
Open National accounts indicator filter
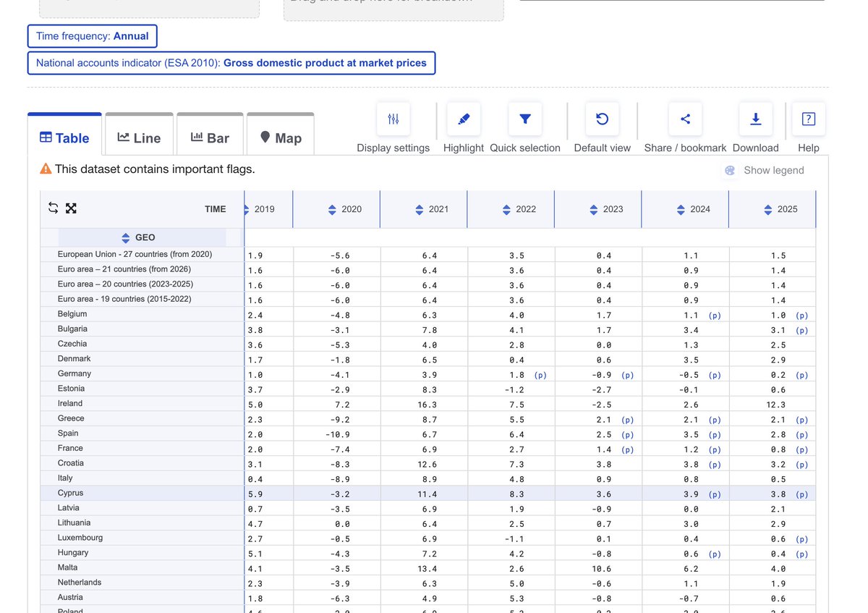(x=231, y=63)
